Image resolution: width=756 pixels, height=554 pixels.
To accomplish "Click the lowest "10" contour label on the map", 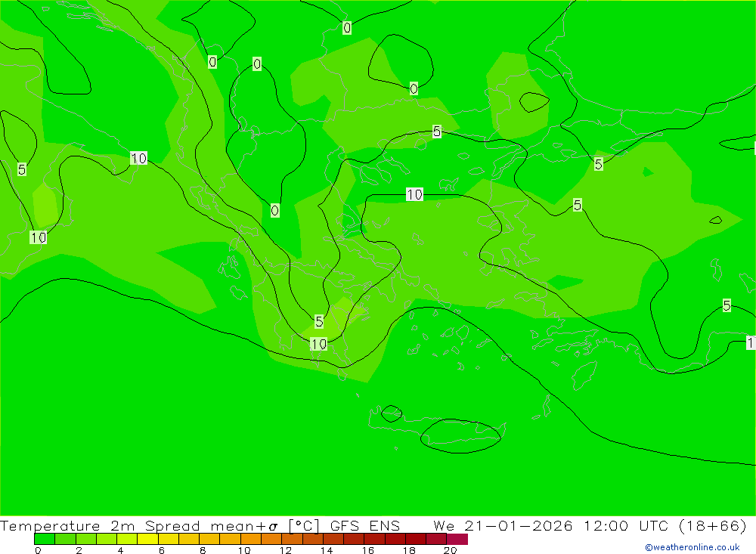I will (318, 344).
